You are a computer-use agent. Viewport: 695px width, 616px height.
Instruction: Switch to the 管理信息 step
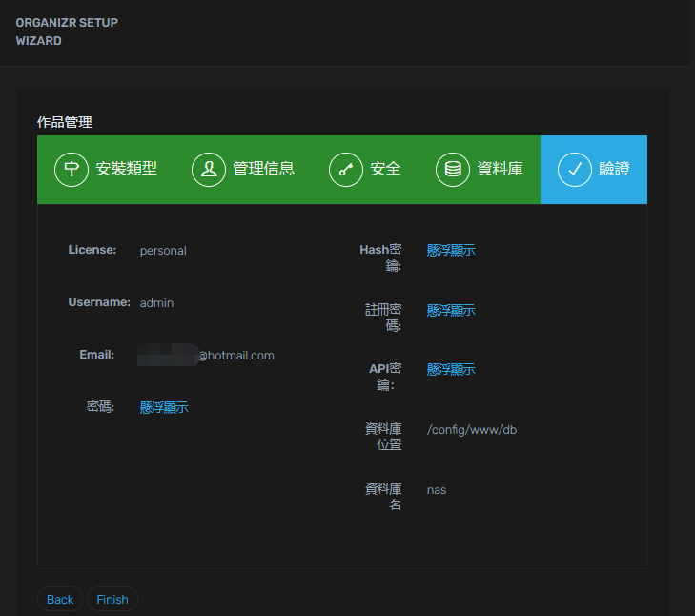coord(243,170)
